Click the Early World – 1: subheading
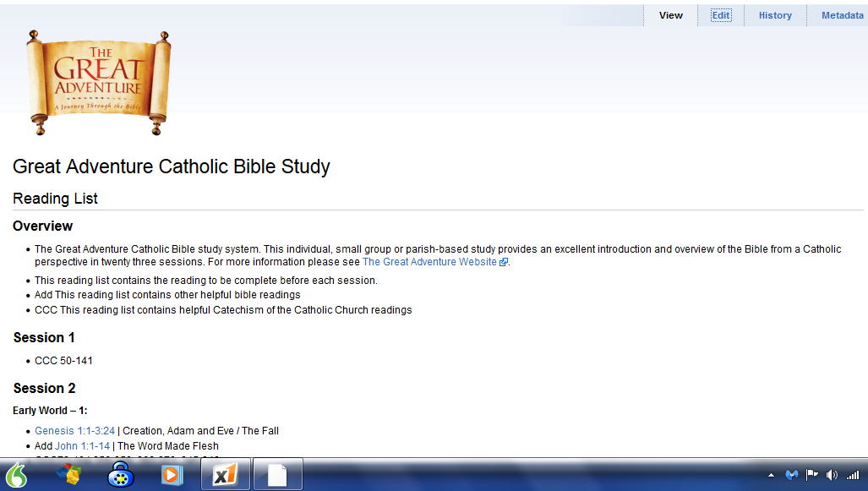 click(50, 410)
